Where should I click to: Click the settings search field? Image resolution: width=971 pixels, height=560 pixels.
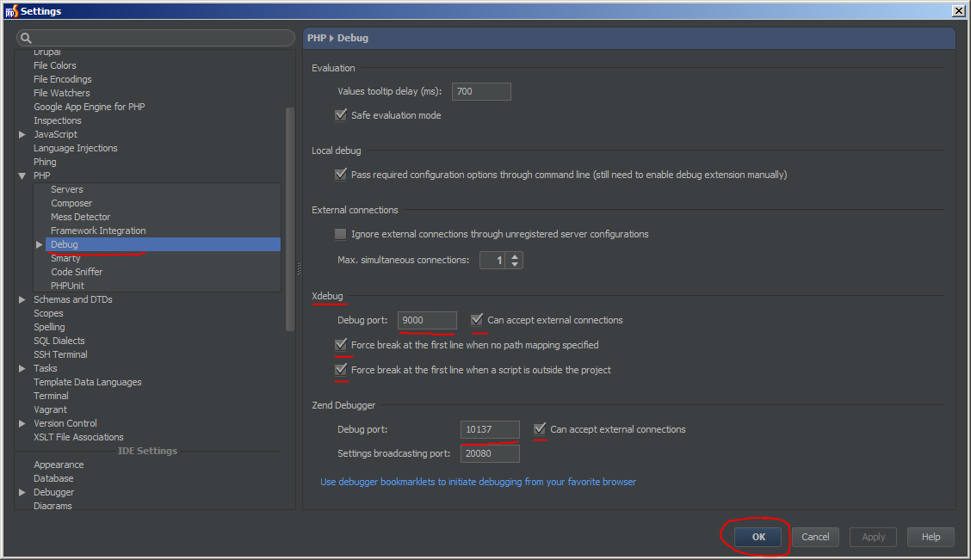coord(156,38)
